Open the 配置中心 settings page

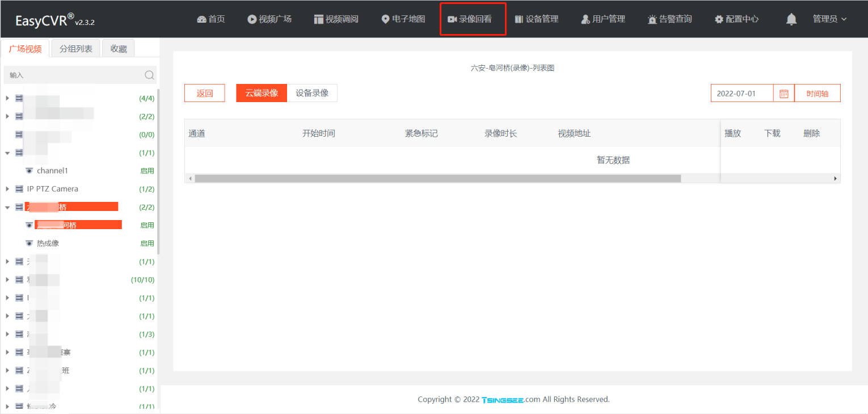click(x=736, y=19)
